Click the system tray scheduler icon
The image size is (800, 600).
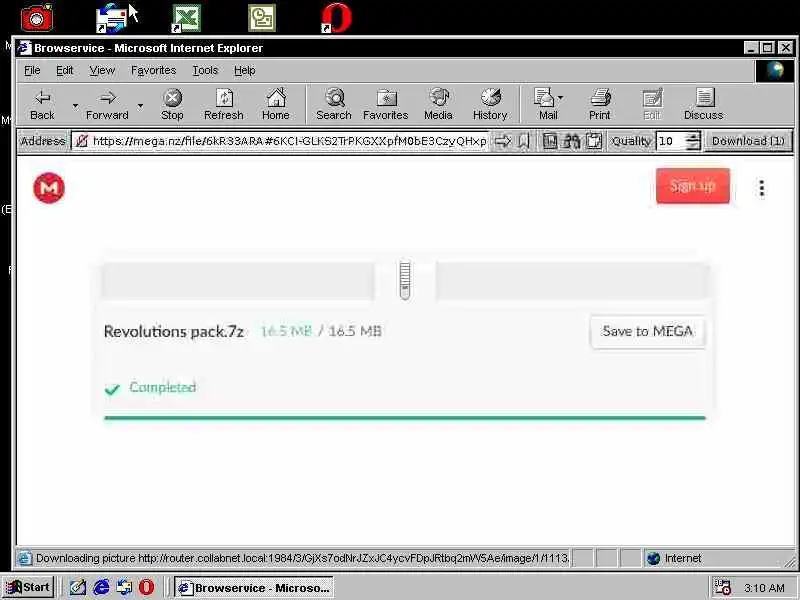tap(722, 587)
